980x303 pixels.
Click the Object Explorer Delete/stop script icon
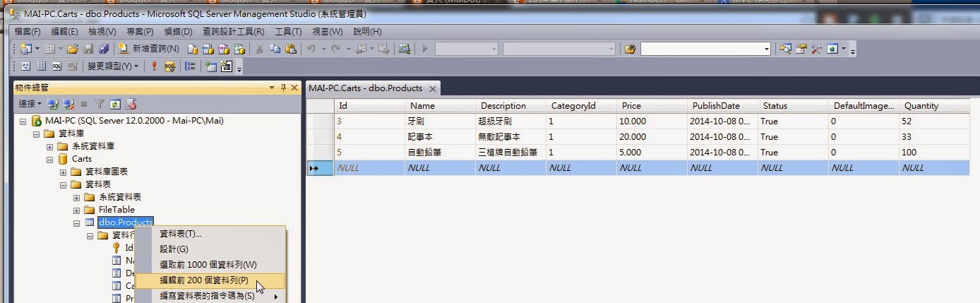(131, 104)
